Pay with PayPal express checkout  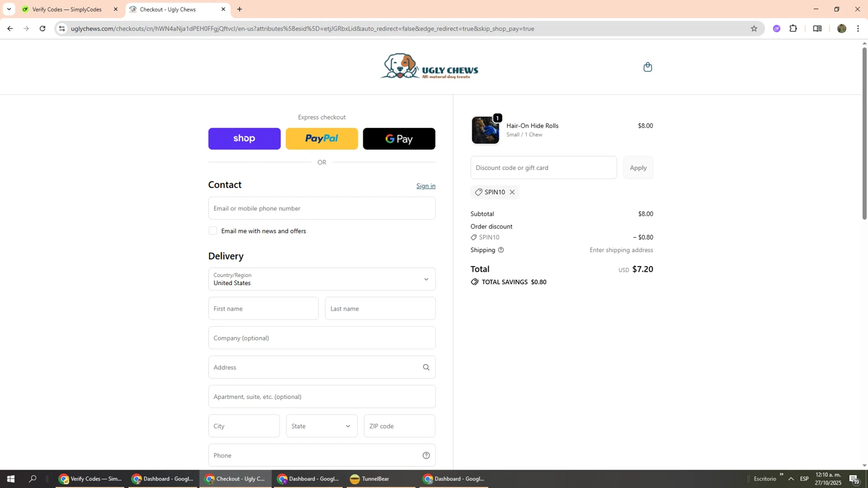coord(322,139)
